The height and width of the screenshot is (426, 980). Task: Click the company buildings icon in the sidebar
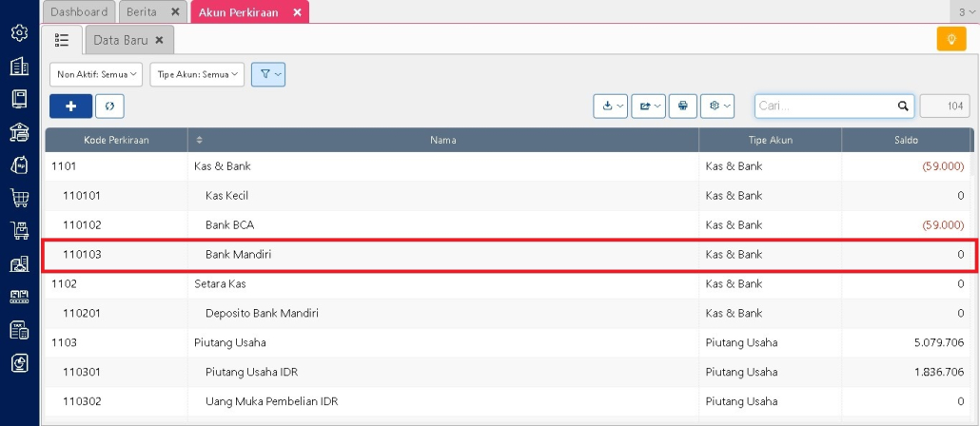pos(19,66)
